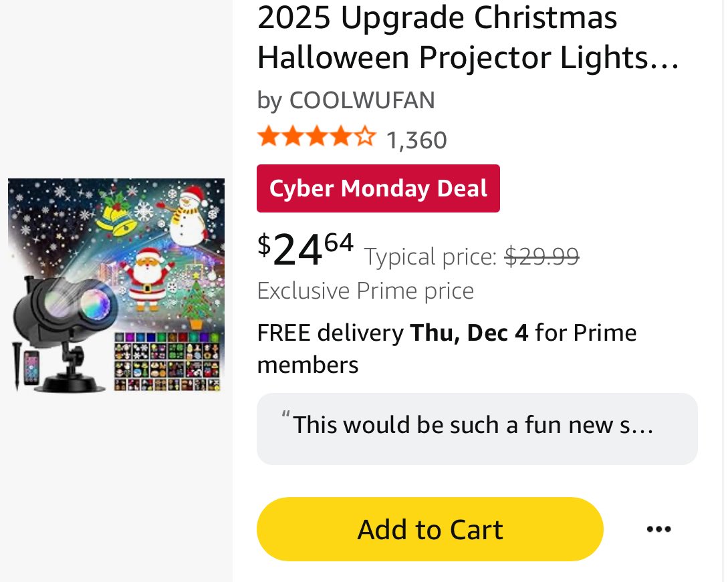Click the star rating icons

(x=317, y=137)
